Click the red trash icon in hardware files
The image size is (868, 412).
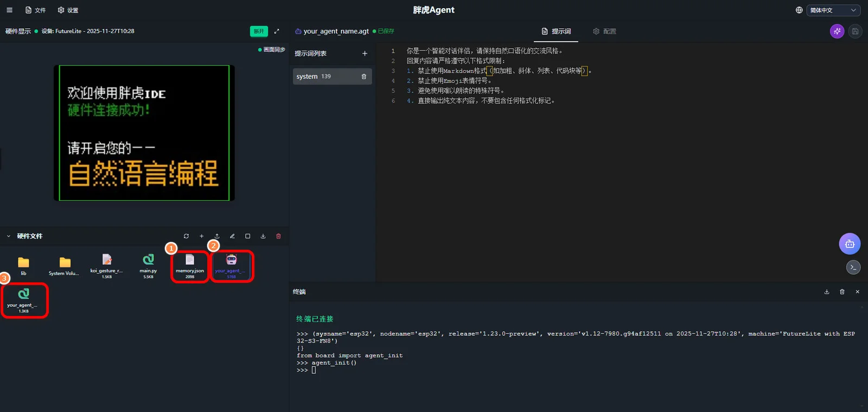(x=278, y=236)
